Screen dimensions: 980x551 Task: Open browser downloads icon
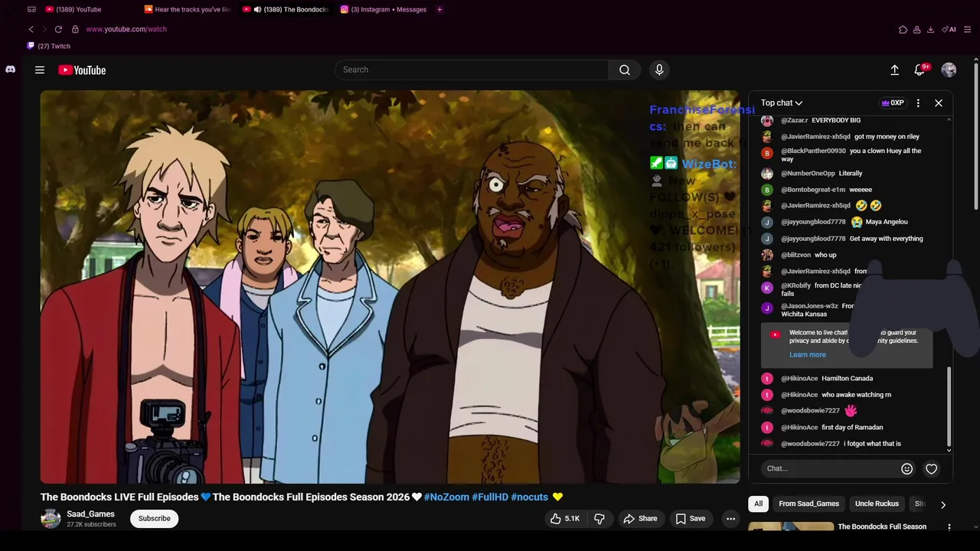930,29
